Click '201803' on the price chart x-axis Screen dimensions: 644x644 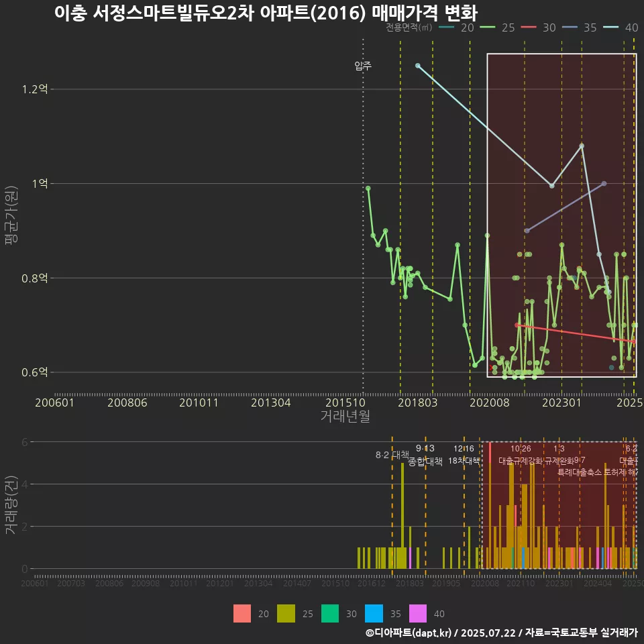(418, 402)
